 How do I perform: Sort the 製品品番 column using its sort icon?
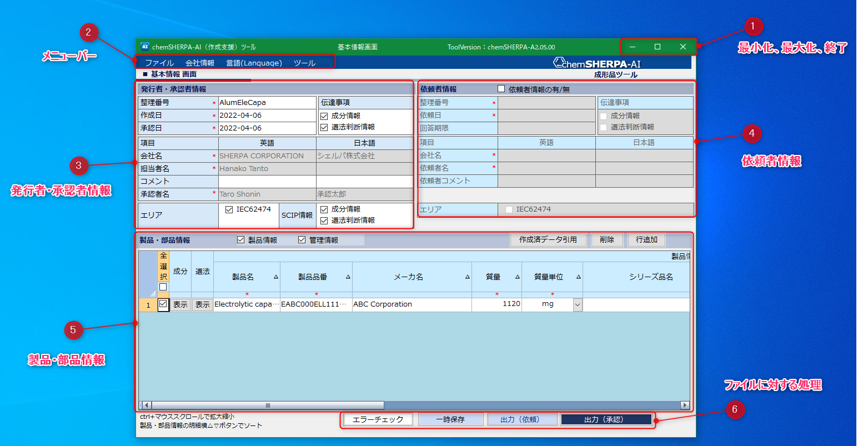pyautogui.click(x=349, y=277)
